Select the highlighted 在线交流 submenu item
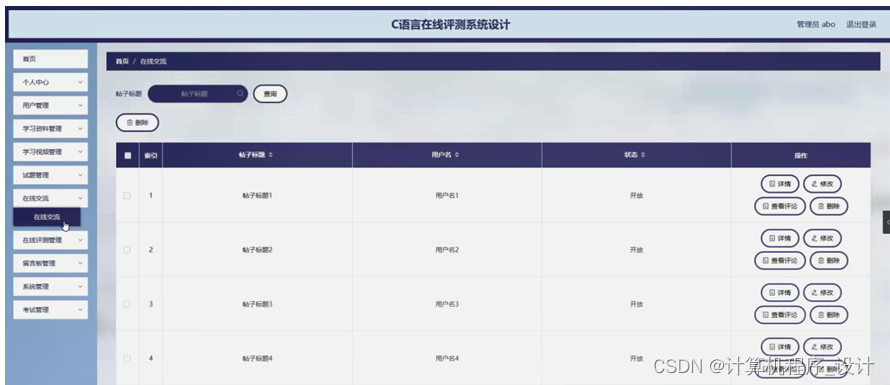 (x=47, y=217)
